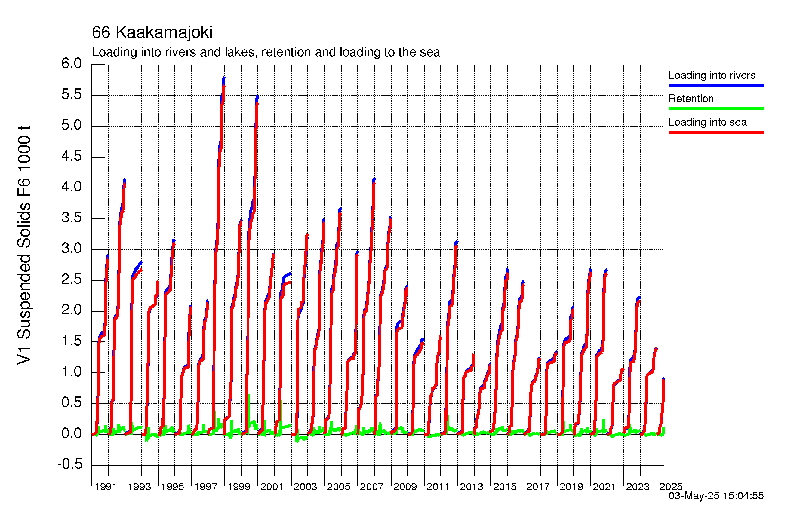Click the x-axis year label 2009

point(405,487)
